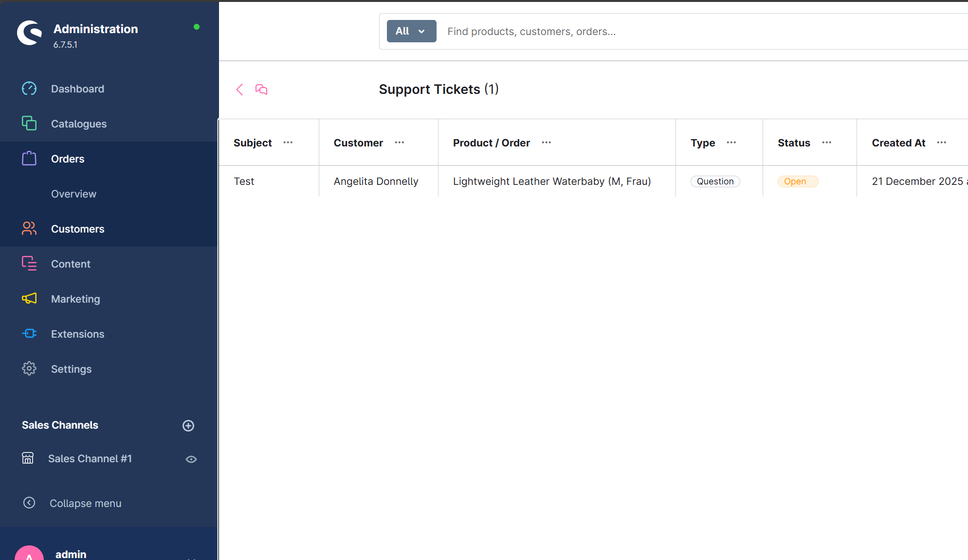The image size is (968, 560).
Task: Open Sales Channel #1 link
Action: tap(90, 459)
